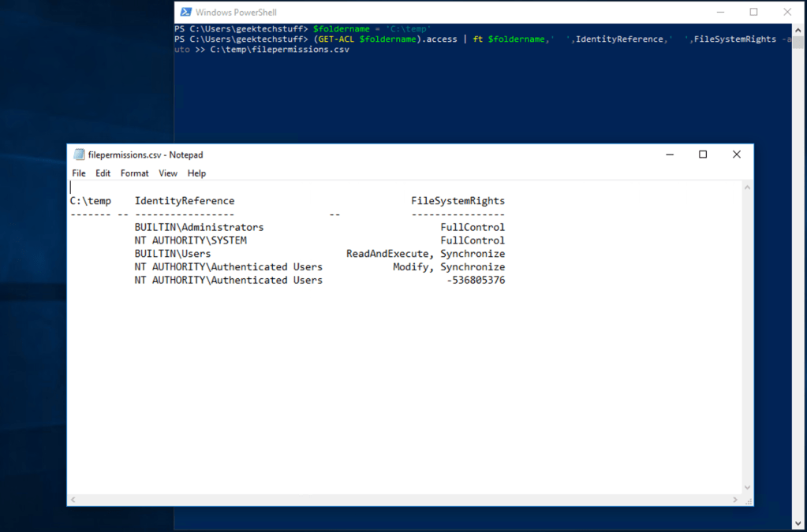Click the right arrow on the horizontal scrollbar

(x=734, y=500)
